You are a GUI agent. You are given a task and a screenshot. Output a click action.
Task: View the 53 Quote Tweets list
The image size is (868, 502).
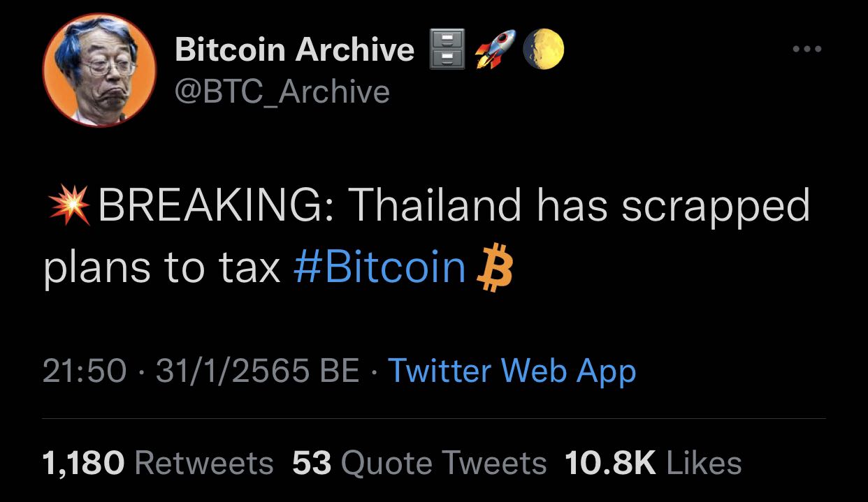coord(419,462)
